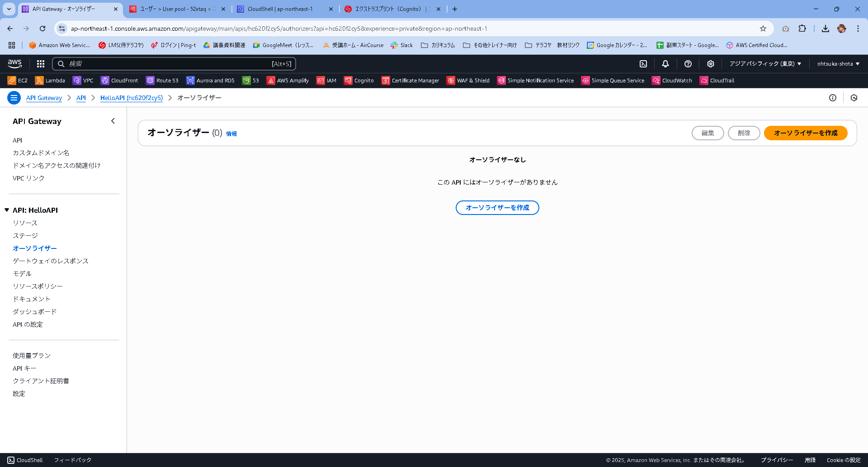Open Cognito from the favorites bar
868x467 pixels.
point(359,80)
